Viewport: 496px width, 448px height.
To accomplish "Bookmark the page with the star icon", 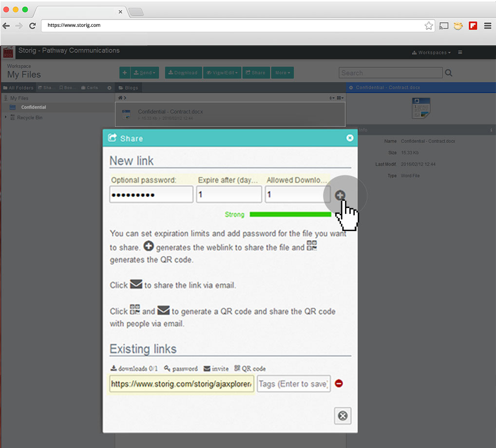I will 429,26.
